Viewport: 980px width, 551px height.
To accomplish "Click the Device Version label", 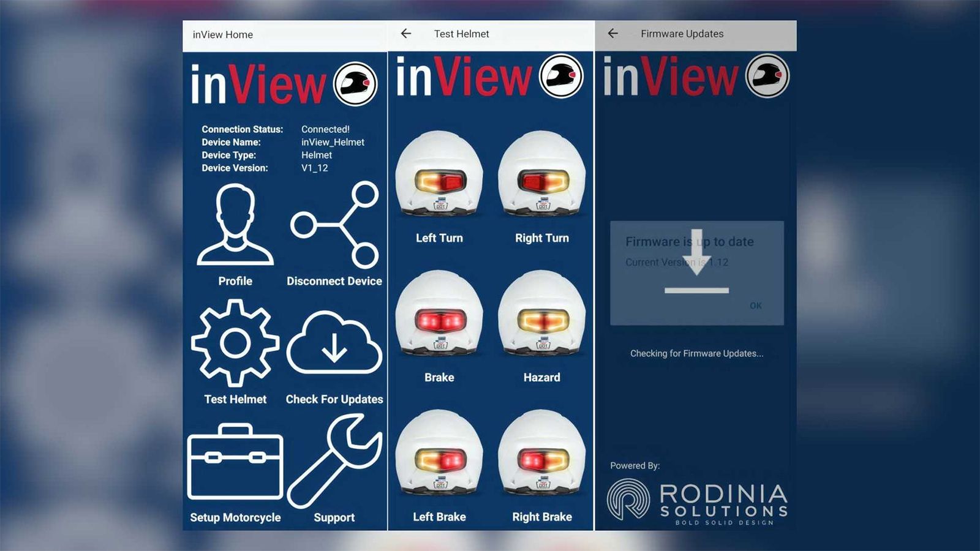I will 235,168.
